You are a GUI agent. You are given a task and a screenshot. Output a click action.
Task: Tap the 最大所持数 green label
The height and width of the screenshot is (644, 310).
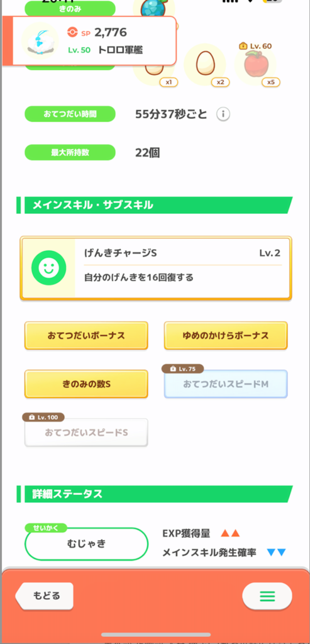point(70,152)
